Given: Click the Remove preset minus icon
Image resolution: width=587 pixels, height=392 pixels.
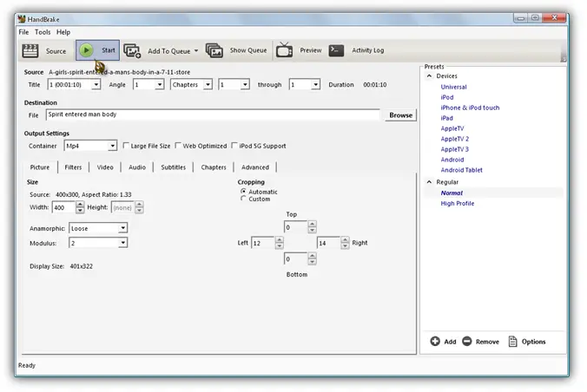Looking at the screenshot, I should [467, 341].
